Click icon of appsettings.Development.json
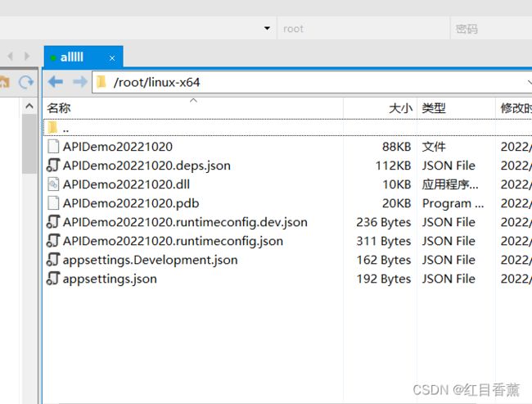This screenshot has width=532, height=404. click(x=53, y=259)
